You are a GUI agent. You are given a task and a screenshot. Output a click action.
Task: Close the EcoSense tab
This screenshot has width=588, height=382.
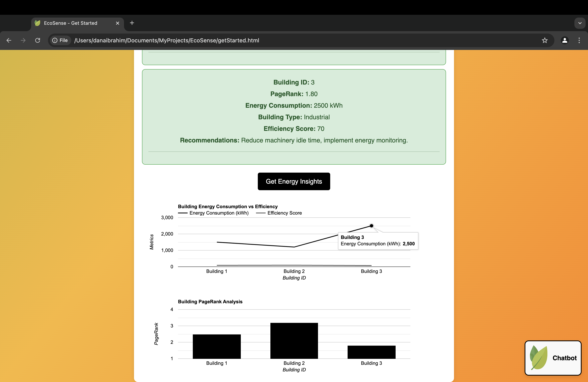pyautogui.click(x=118, y=23)
